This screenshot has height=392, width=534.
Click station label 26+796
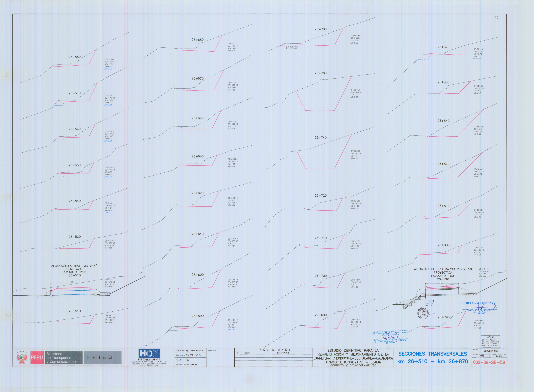pos(443,279)
